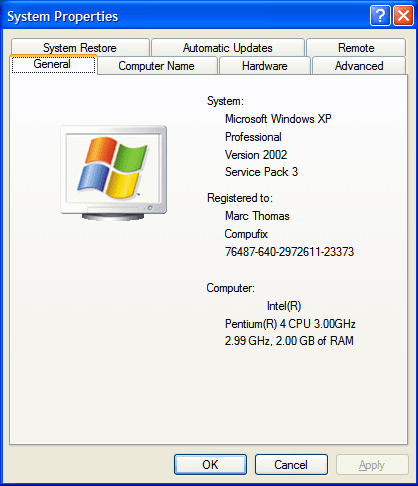Confirm with the OK button
The width and height of the screenshot is (418, 486).
point(210,464)
